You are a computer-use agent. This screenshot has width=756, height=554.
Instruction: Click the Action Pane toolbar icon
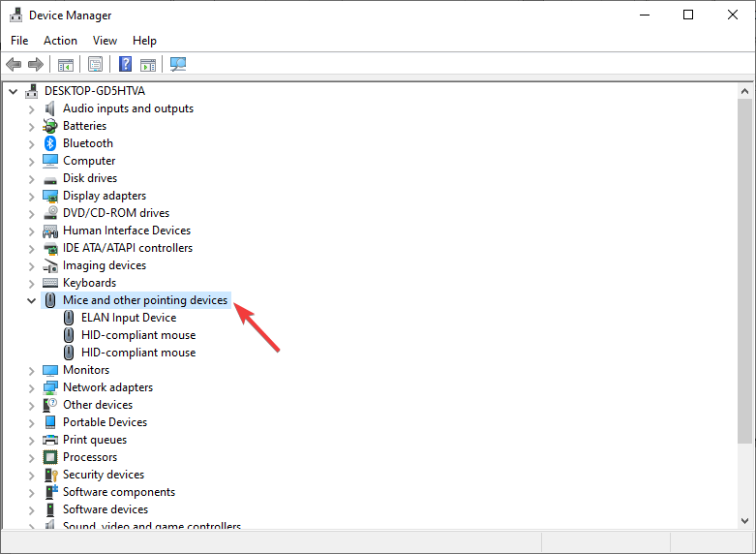(148, 64)
